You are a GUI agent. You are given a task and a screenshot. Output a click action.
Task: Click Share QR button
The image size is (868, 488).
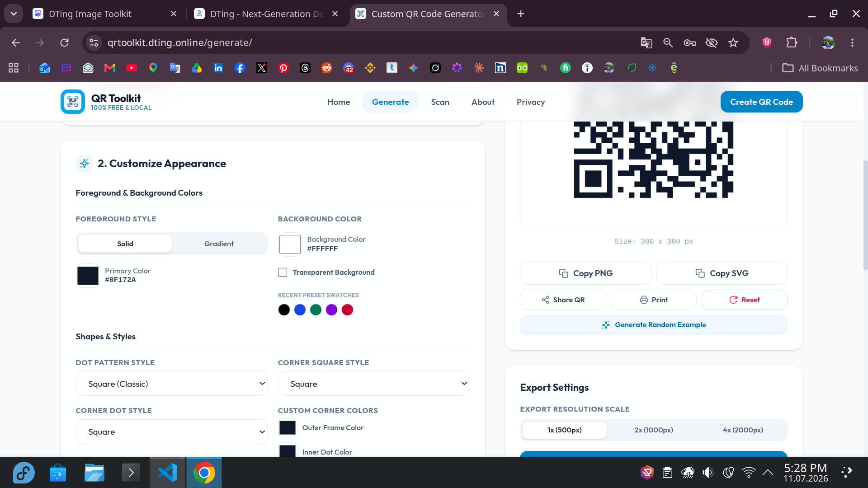click(x=563, y=300)
